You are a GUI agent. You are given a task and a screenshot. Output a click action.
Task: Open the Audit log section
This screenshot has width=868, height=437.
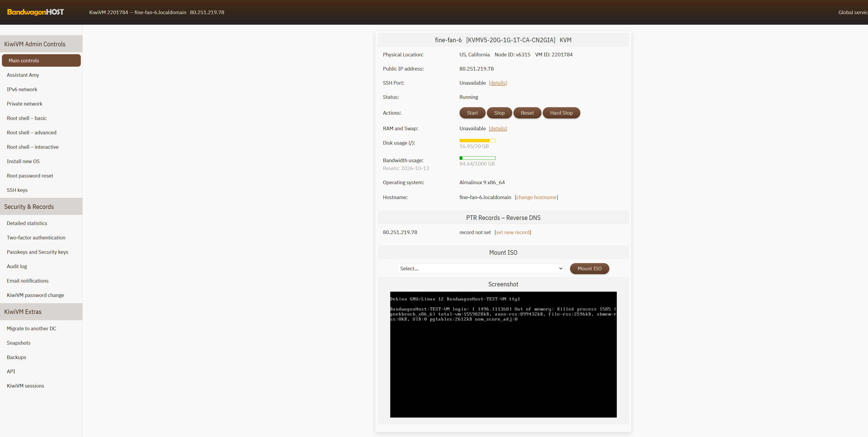[17, 266]
